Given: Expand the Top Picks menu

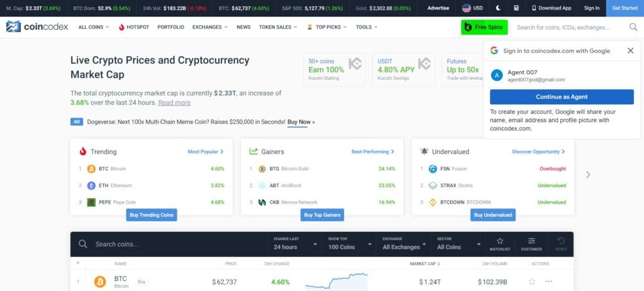Looking at the screenshot, I should pos(327,27).
